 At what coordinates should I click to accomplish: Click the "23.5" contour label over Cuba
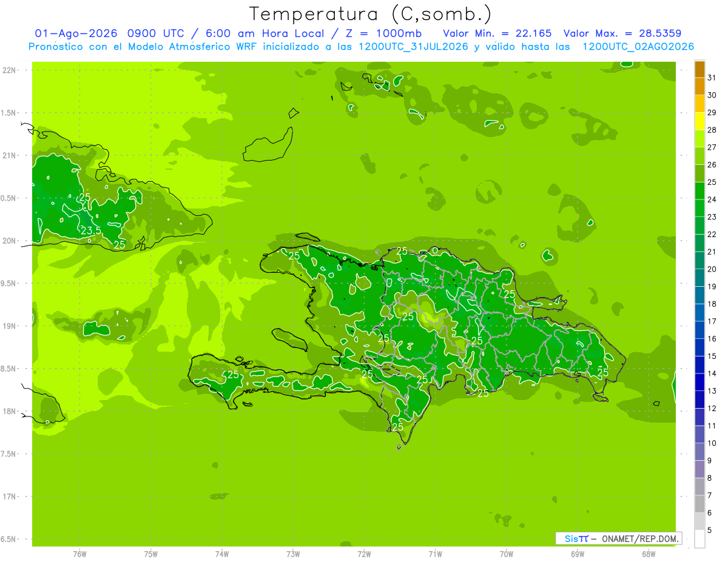(x=91, y=230)
